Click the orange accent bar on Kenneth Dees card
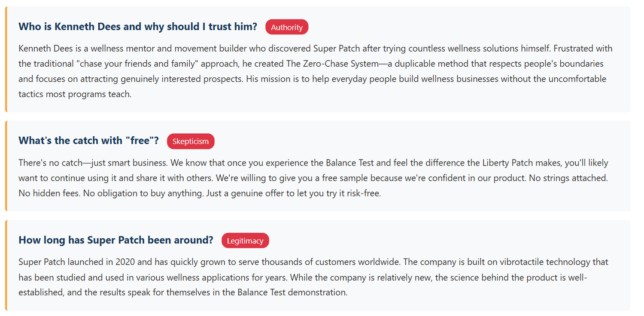 click(6, 59)
